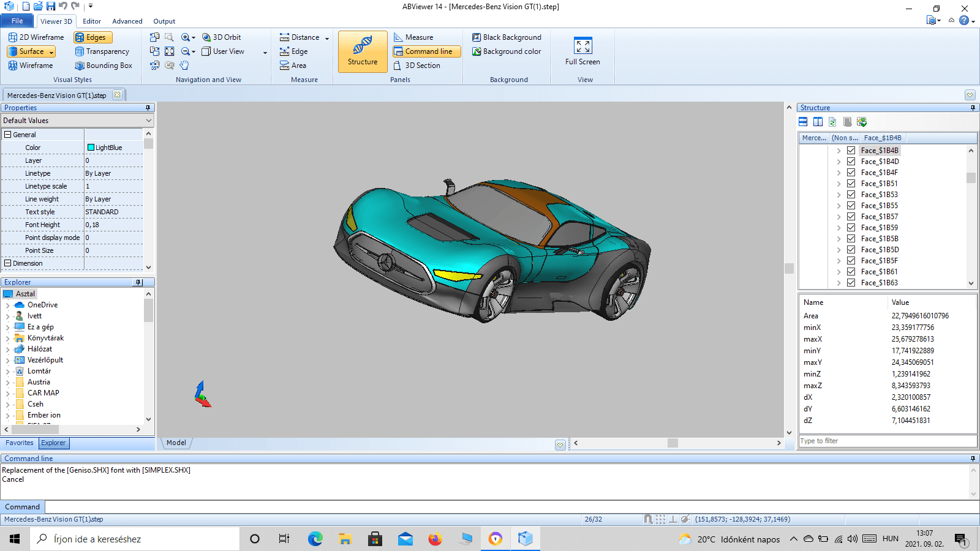Activate the 3D Orbit tool

coord(222,37)
